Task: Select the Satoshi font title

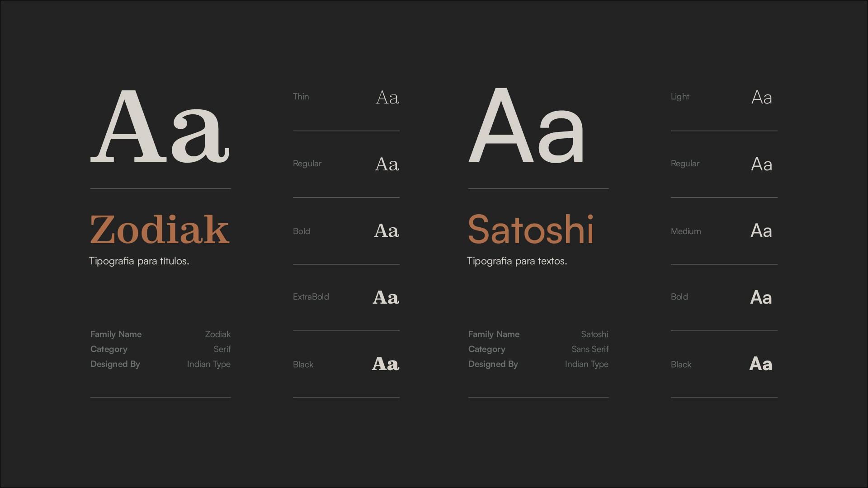Action: coord(530,230)
